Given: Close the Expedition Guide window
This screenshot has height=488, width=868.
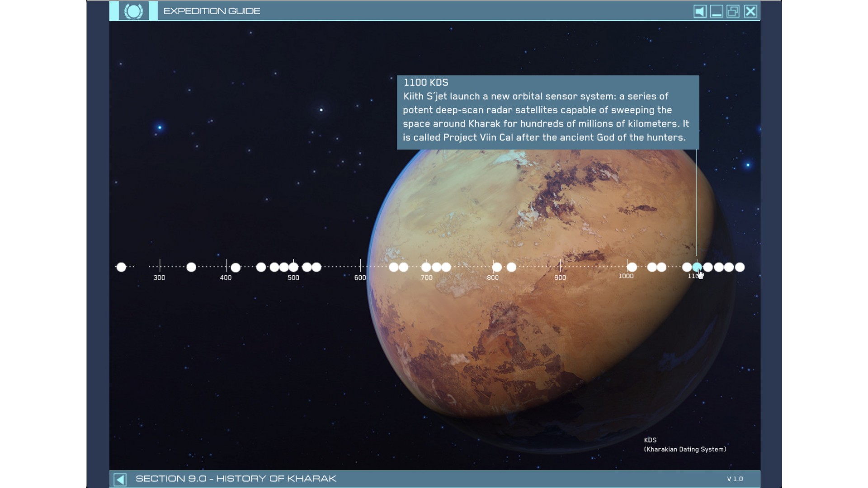Looking at the screenshot, I should (750, 11).
